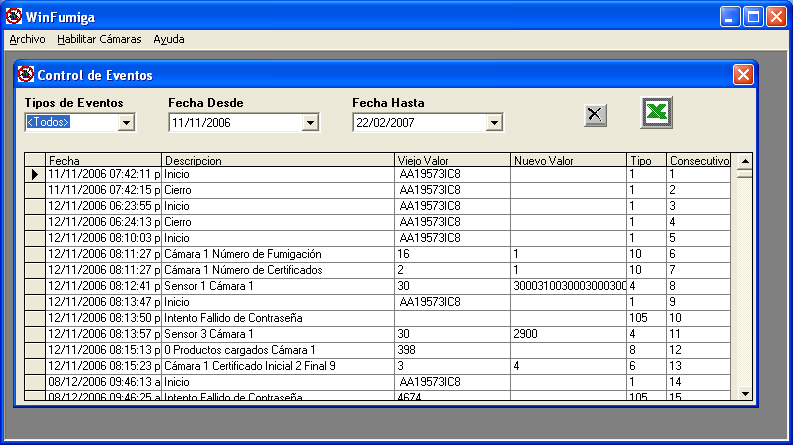Click 'Intento Fallido de Contraseña' row consecutivo 10

pyautogui.click(x=277, y=318)
